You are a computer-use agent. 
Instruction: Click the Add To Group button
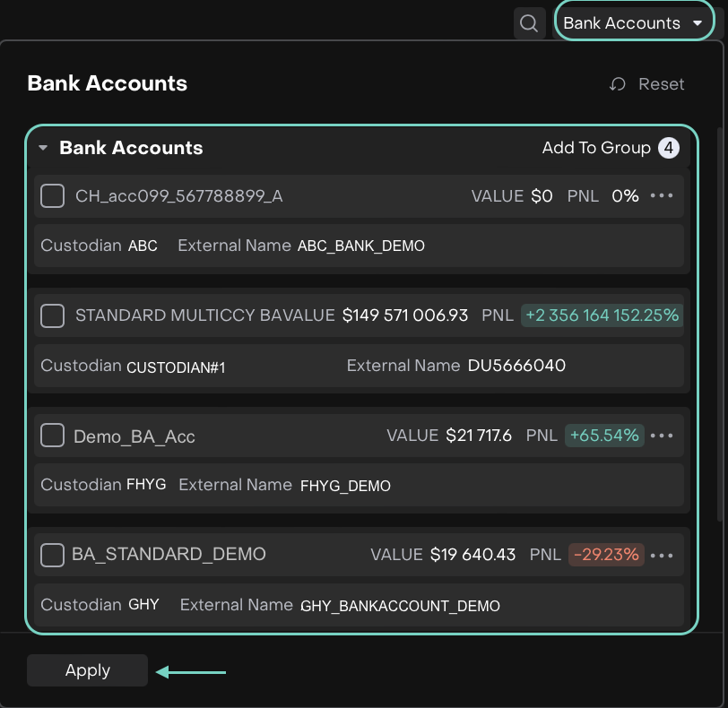click(595, 148)
